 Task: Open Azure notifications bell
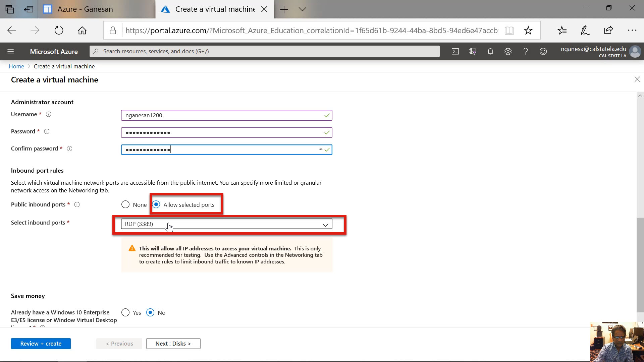tap(490, 51)
